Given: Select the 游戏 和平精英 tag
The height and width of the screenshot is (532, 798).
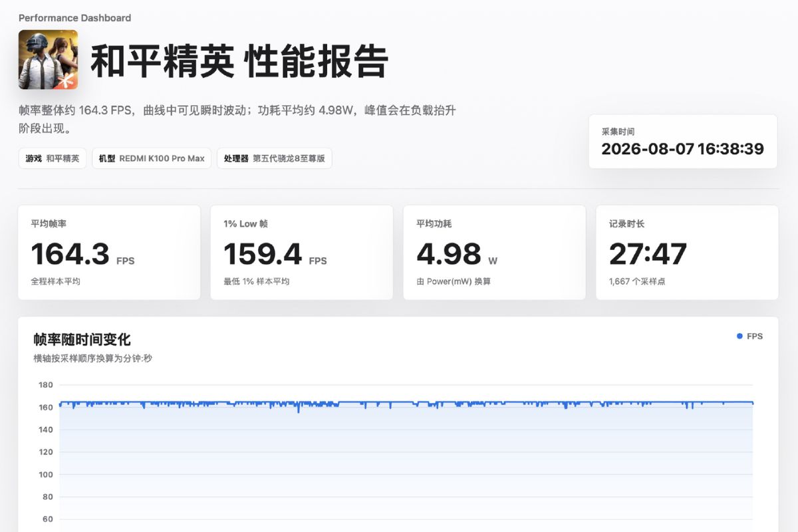Looking at the screenshot, I should pos(53,158).
